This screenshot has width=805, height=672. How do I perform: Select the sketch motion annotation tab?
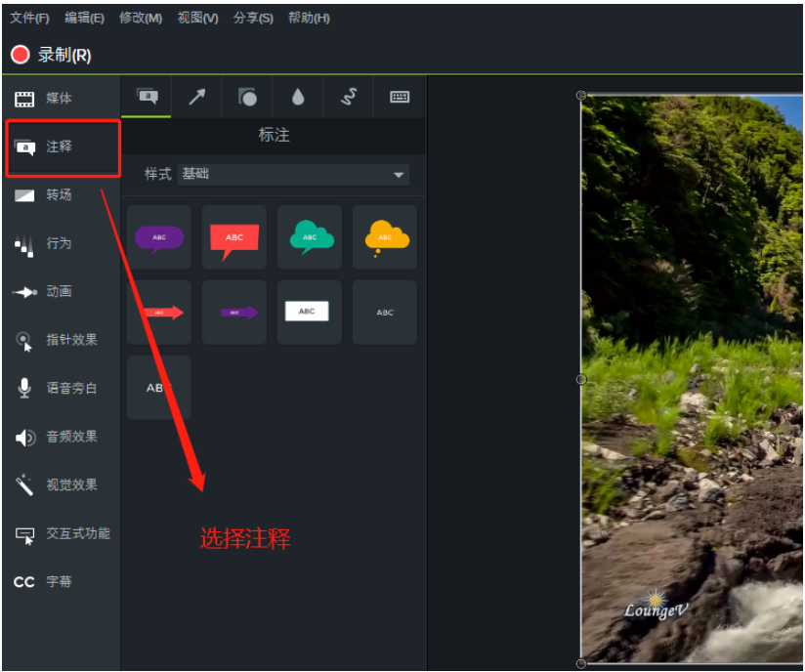(x=348, y=97)
